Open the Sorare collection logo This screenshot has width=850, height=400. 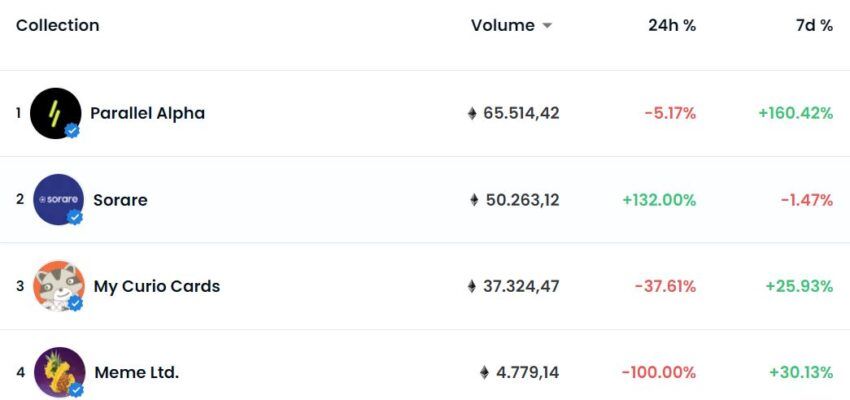[59, 199]
